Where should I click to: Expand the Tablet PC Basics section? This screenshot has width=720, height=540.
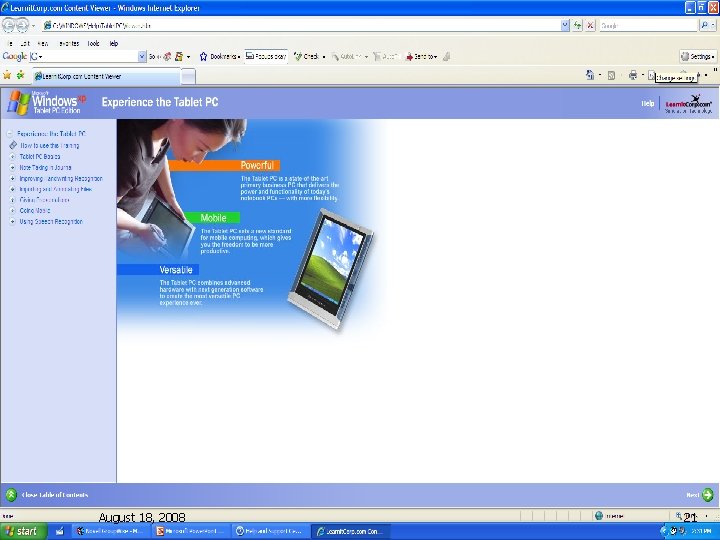point(12,157)
